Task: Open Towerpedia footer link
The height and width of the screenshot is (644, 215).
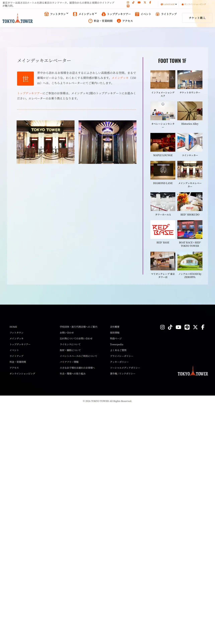Action: 117,345
